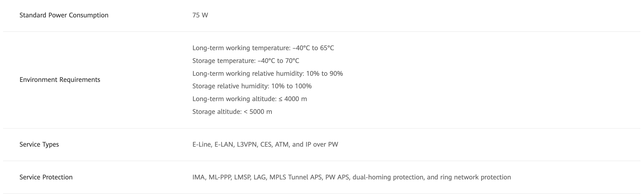Select the long-term working relative humidity line

[267, 74]
